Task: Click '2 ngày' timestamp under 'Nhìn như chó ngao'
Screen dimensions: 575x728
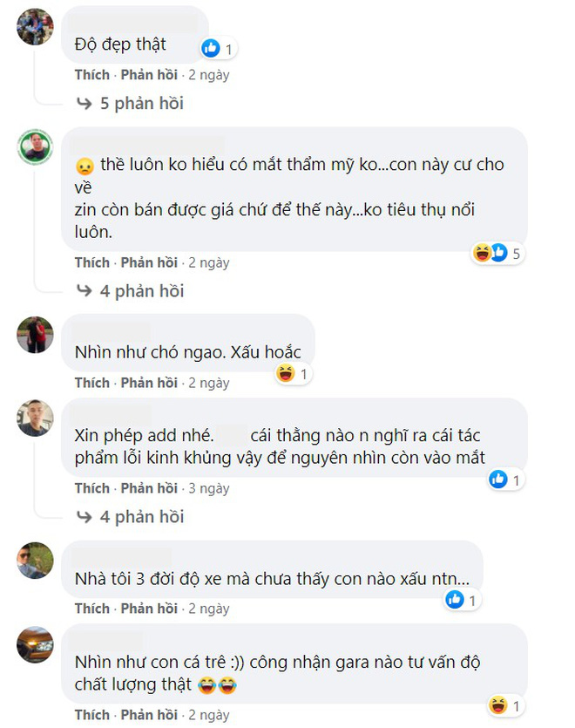Action: [209, 383]
